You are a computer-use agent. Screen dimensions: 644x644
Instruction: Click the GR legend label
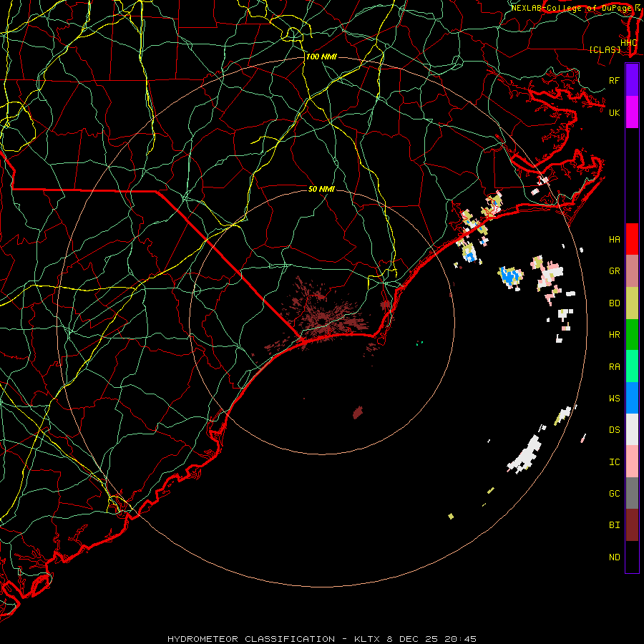(x=614, y=271)
